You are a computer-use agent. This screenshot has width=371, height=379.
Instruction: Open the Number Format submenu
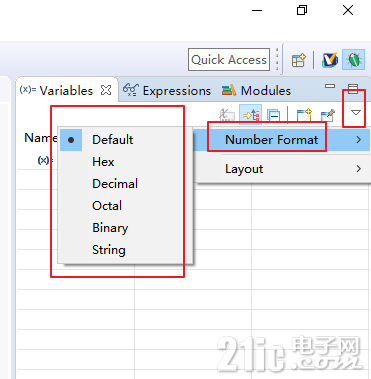(x=282, y=140)
